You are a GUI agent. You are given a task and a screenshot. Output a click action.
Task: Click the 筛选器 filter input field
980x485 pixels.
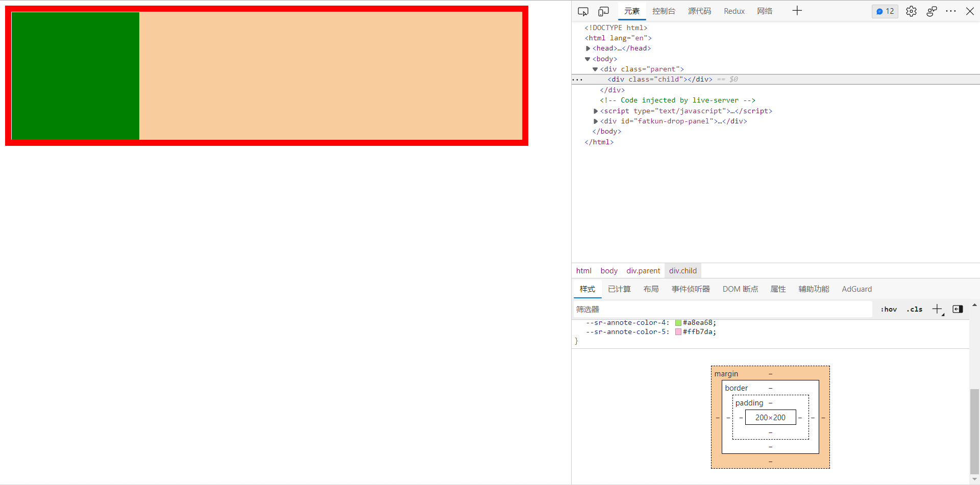pyautogui.click(x=723, y=310)
